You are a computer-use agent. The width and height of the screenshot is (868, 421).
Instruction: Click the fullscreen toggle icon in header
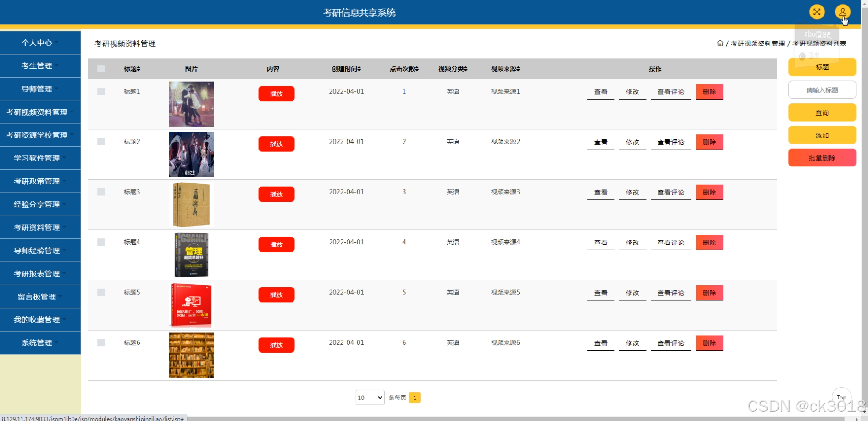817,12
